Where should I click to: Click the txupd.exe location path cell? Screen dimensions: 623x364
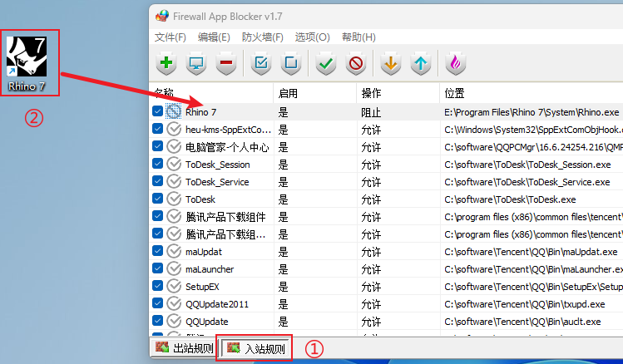click(525, 304)
